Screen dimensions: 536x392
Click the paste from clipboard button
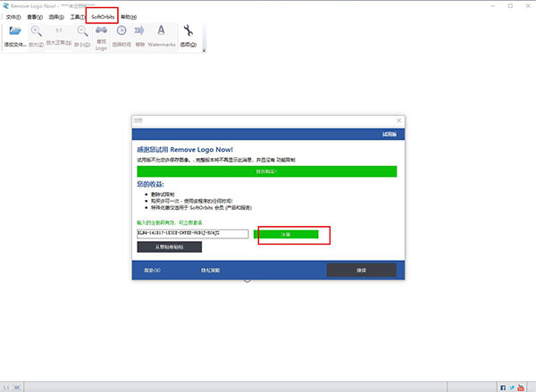coord(169,246)
